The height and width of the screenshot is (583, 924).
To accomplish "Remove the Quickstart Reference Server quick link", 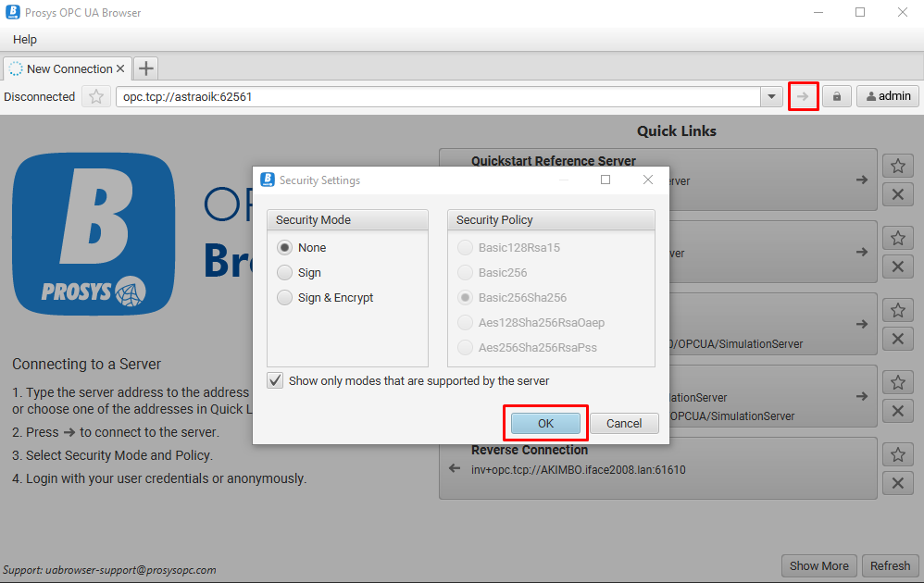I will (897, 194).
